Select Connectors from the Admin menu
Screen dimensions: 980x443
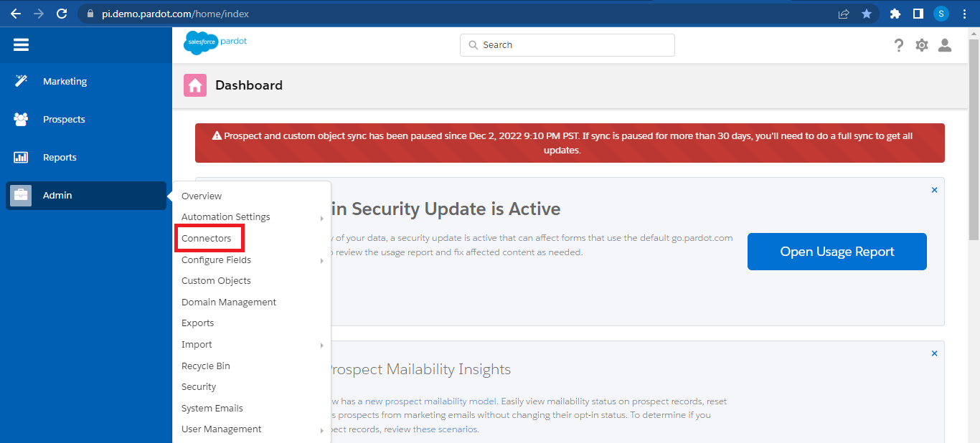coord(207,238)
